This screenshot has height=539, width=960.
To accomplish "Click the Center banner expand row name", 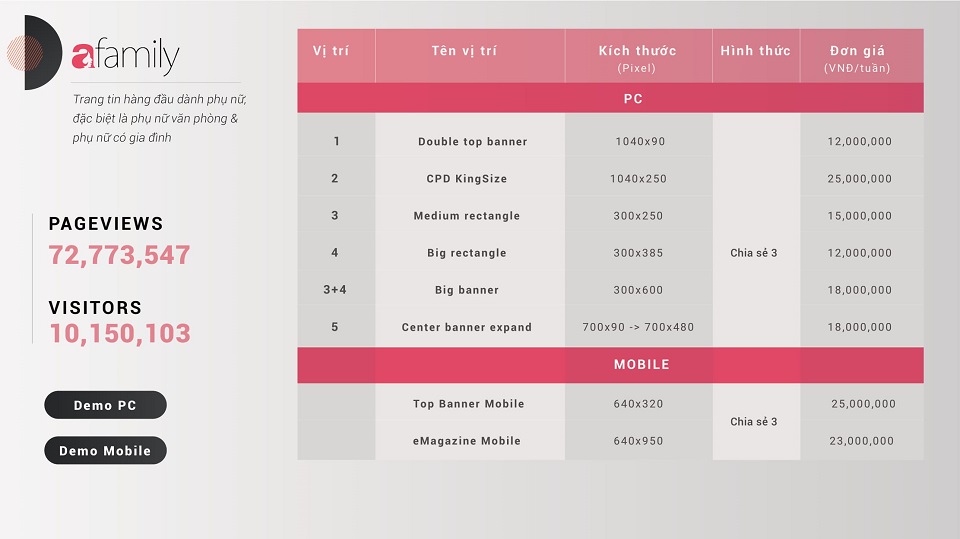I will tap(466, 327).
